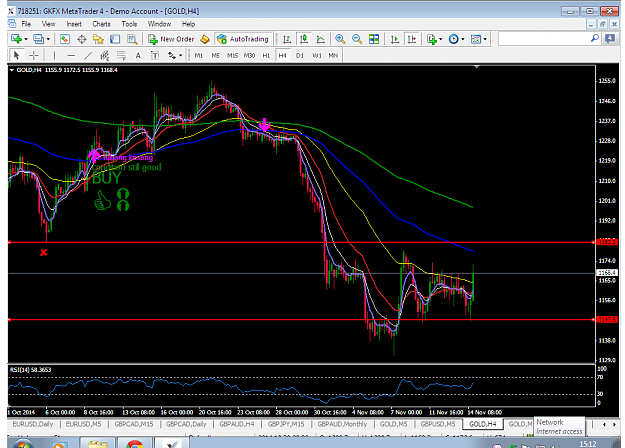Toggle chart shift icon

pyautogui.click(x=412, y=39)
